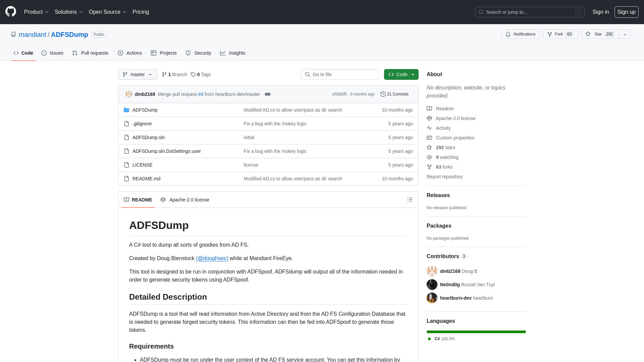This screenshot has height=362, width=644.
Task: Switch to the Insights tab
Action: [x=233, y=53]
